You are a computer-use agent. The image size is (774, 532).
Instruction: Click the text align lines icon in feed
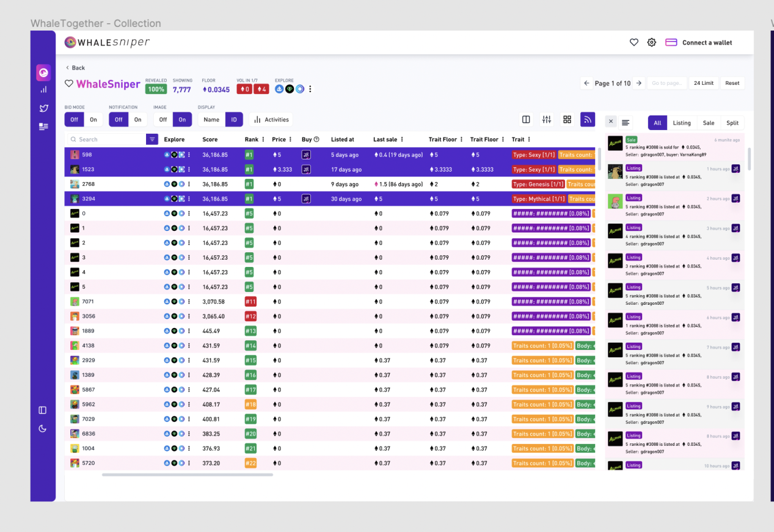pos(626,122)
